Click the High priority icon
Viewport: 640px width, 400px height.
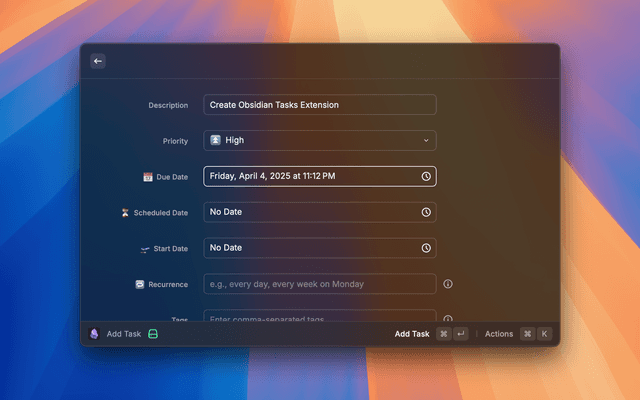216,140
